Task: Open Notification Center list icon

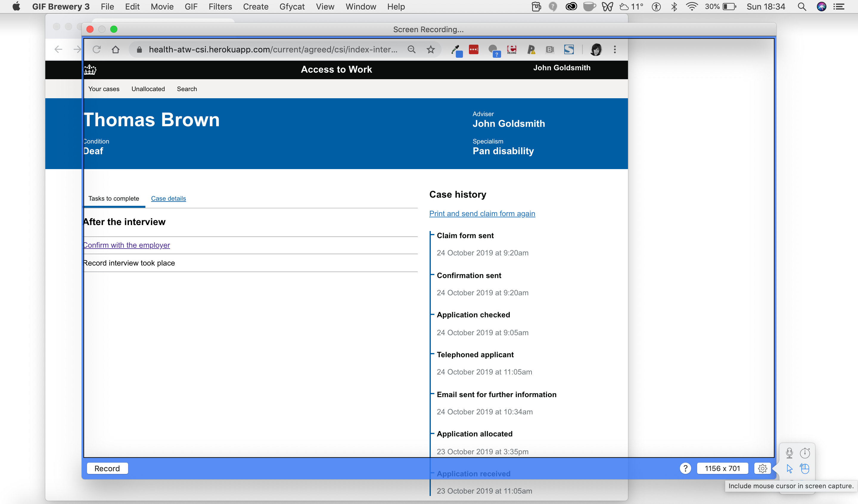Action: tap(839, 7)
